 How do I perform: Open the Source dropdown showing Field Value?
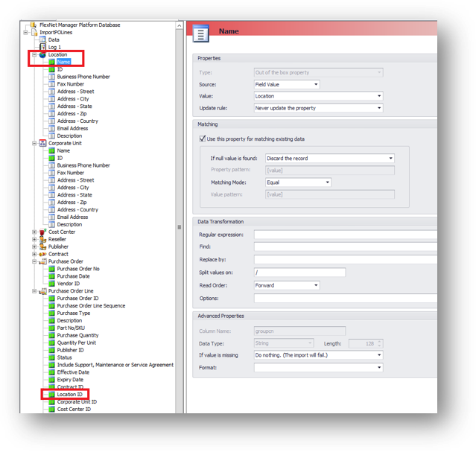click(x=287, y=84)
